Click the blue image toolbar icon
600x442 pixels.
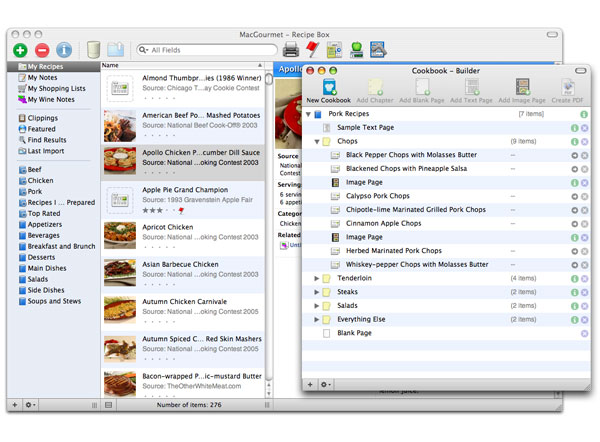[378, 50]
